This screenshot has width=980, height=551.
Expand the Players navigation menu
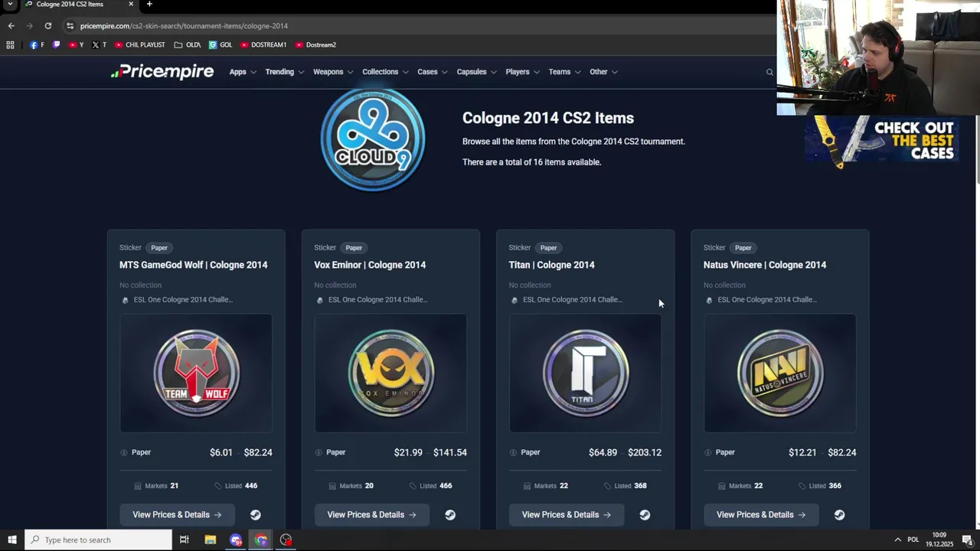point(522,72)
